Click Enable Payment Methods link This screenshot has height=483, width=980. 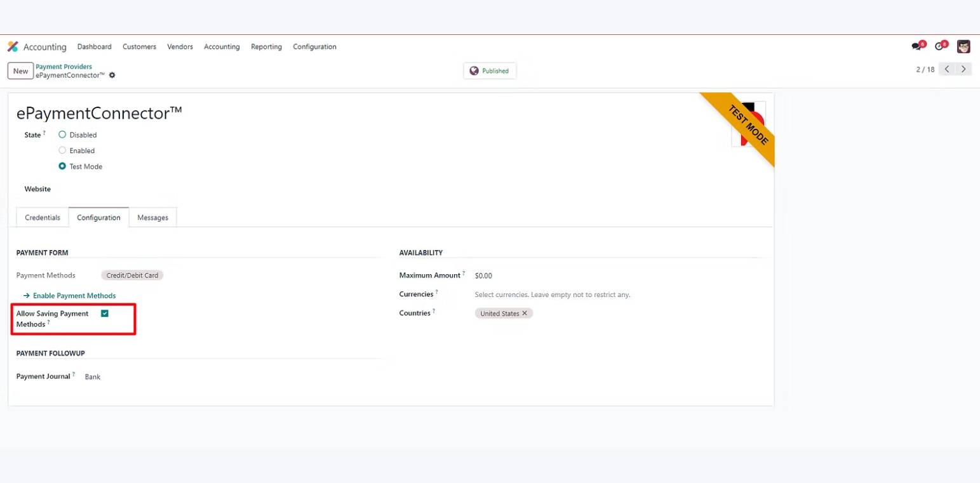(x=70, y=296)
